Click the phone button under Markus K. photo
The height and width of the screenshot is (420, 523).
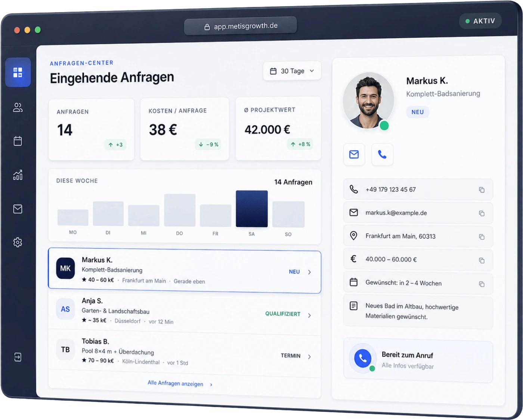(382, 154)
